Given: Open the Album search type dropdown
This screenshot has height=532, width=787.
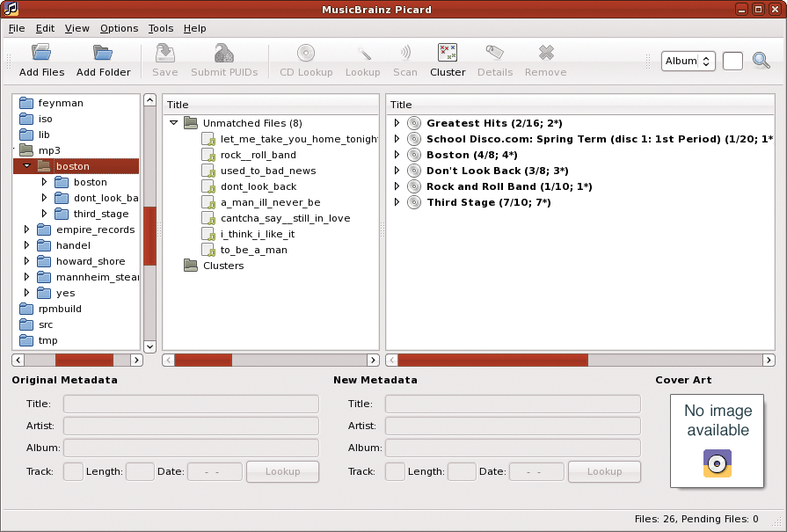Looking at the screenshot, I should (689, 62).
